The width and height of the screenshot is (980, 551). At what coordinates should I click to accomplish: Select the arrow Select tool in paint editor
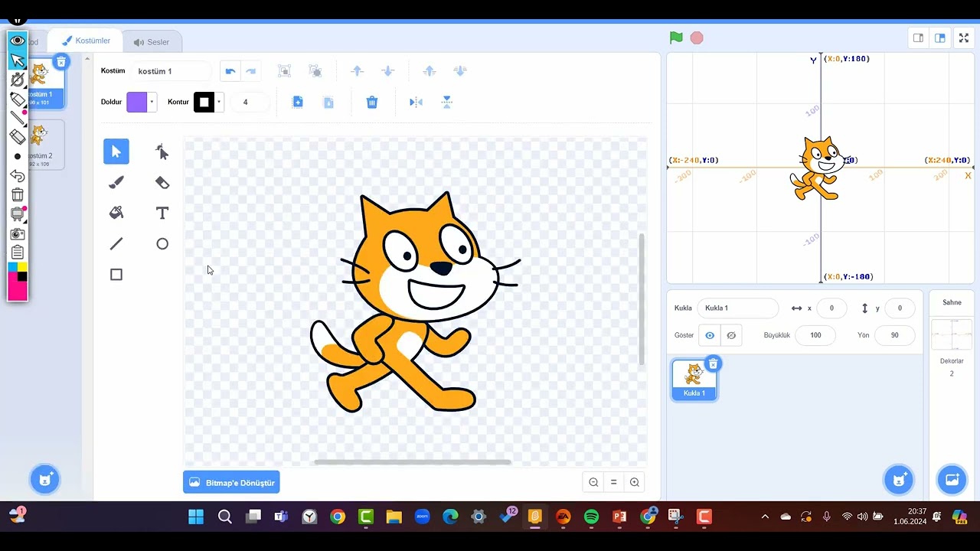[116, 152]
